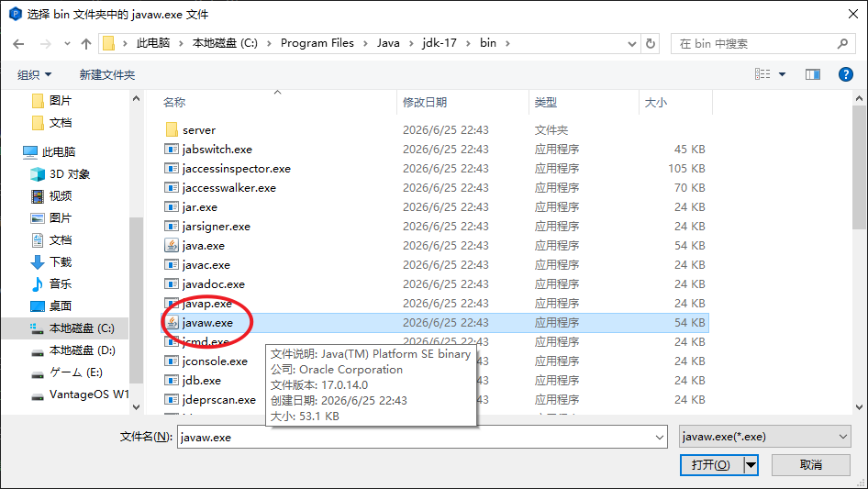The width and height of the screenshot is (868, 489).
Task: Go back to previous folder
Action: click(18, 44)
